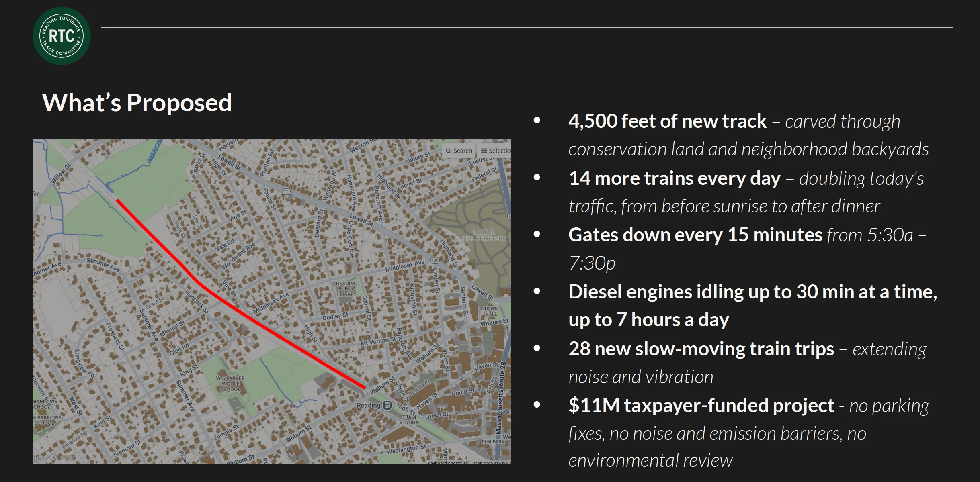Click the Reading Public Library map label

pyautogui.click(x=346, y=289)
